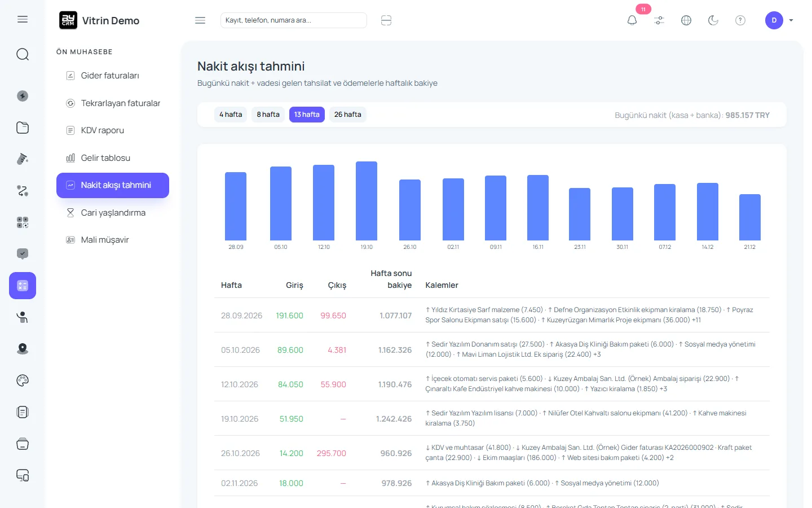Screen dimensions: 812x508
Task: Open the globe language icon
Action: pyautogui.click(x=686, y=20)
